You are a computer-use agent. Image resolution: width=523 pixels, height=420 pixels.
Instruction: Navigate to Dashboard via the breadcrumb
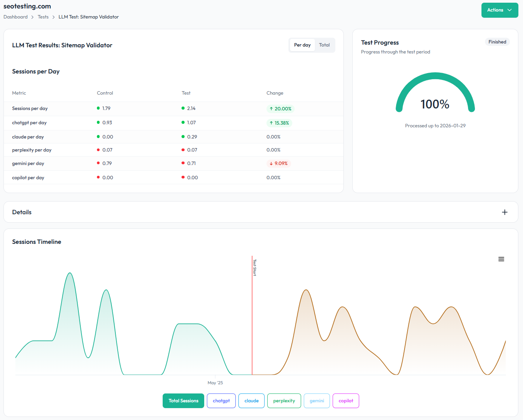[15, 17]
